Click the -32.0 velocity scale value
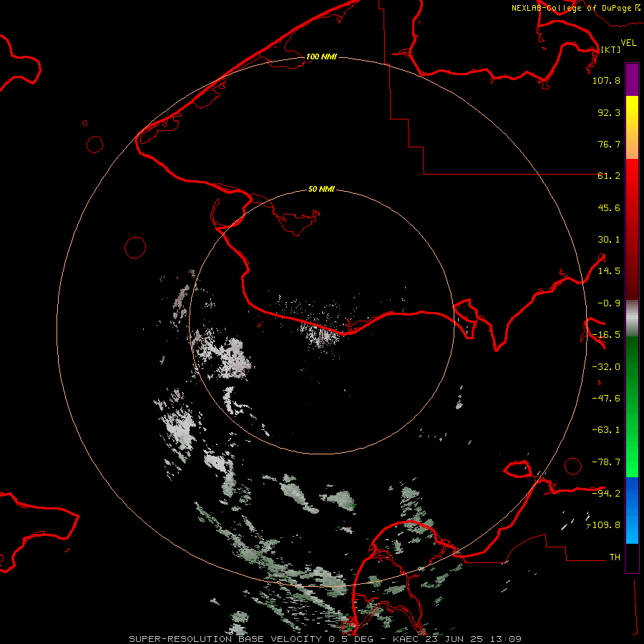Viewport: 644px width, 644px height. pos(606,367)
